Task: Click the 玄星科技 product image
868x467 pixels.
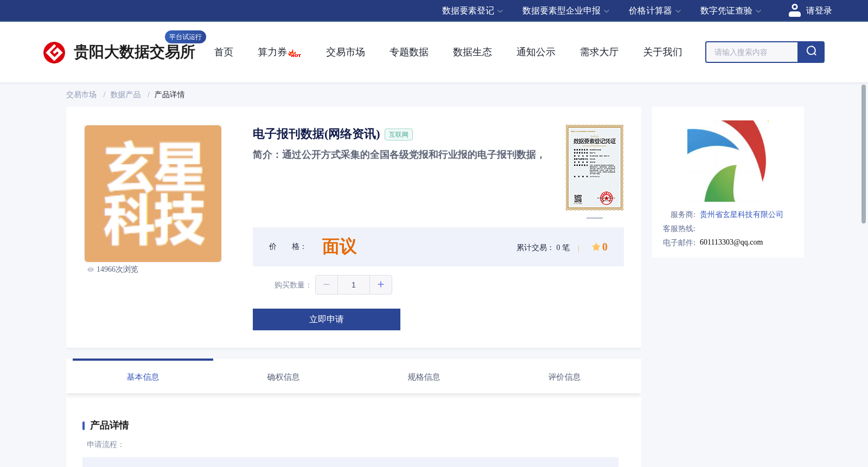Action: coord(153,194)
